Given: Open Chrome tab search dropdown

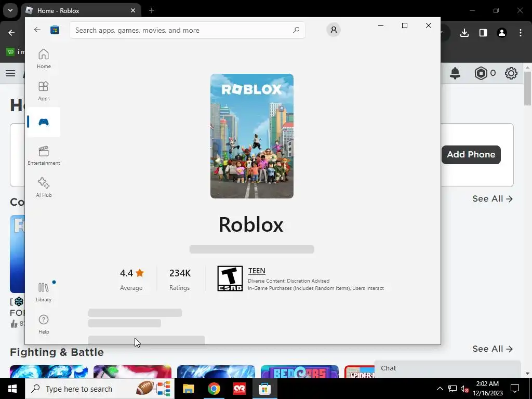Looking at the screenshot, I should tap(10, 10).
